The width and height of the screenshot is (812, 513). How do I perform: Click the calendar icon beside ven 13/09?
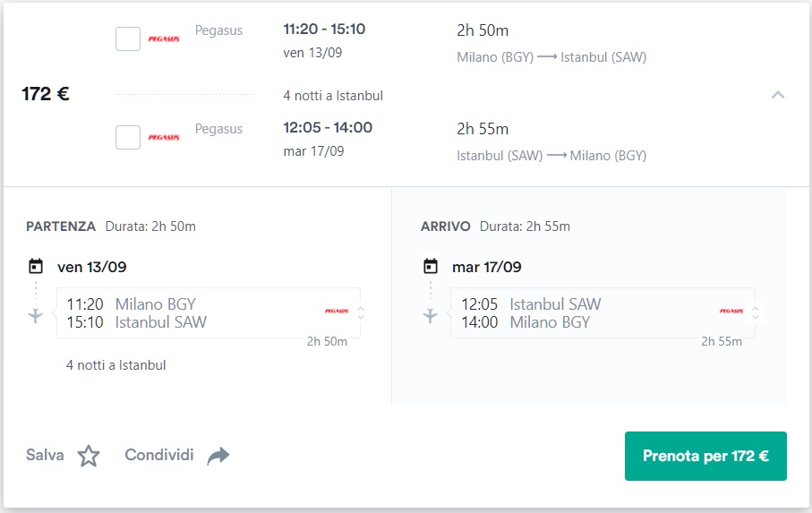pyautogui.click(x=36, y=266)
